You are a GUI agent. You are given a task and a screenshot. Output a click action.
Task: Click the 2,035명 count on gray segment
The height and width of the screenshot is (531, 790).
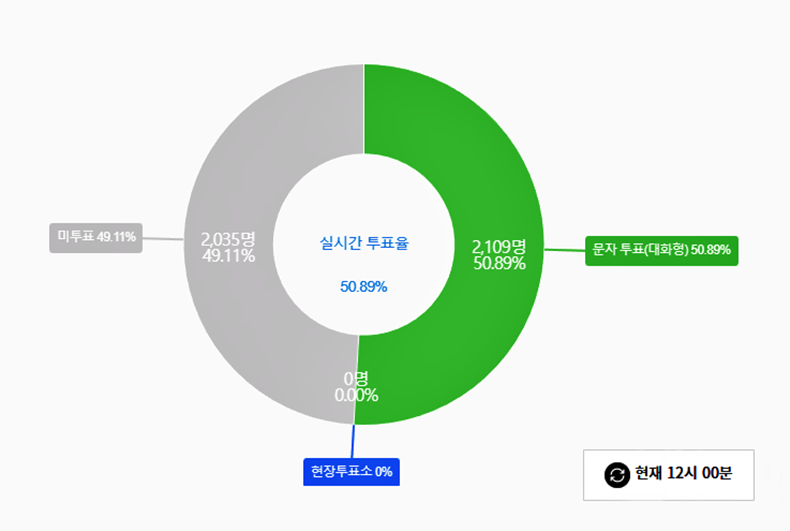point(228,239)
